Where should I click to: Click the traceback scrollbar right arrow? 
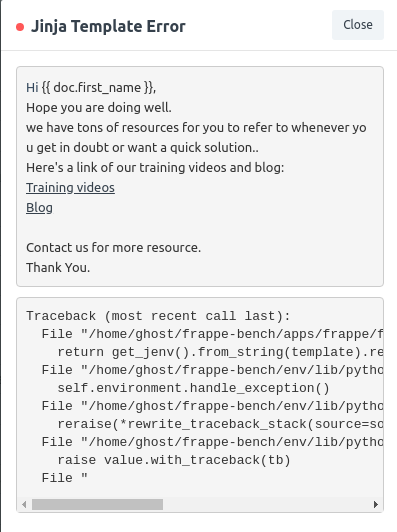pyautogui.click(x=376, y=504)
